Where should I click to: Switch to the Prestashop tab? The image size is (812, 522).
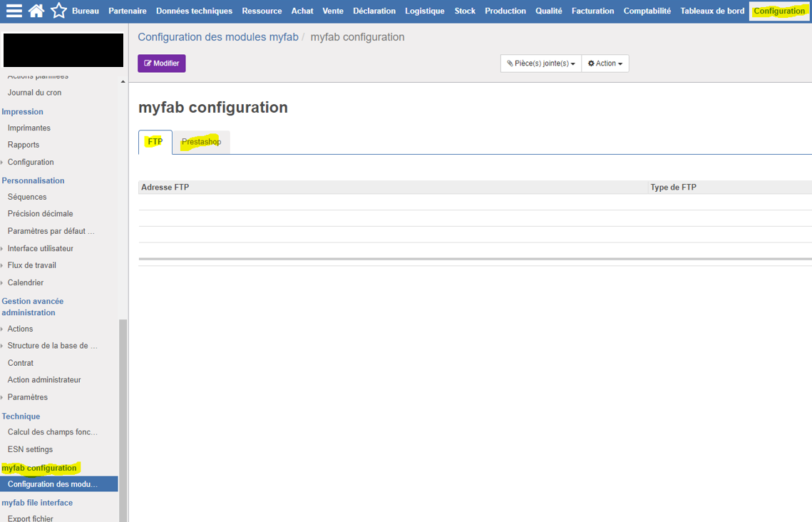coord(201,142)
